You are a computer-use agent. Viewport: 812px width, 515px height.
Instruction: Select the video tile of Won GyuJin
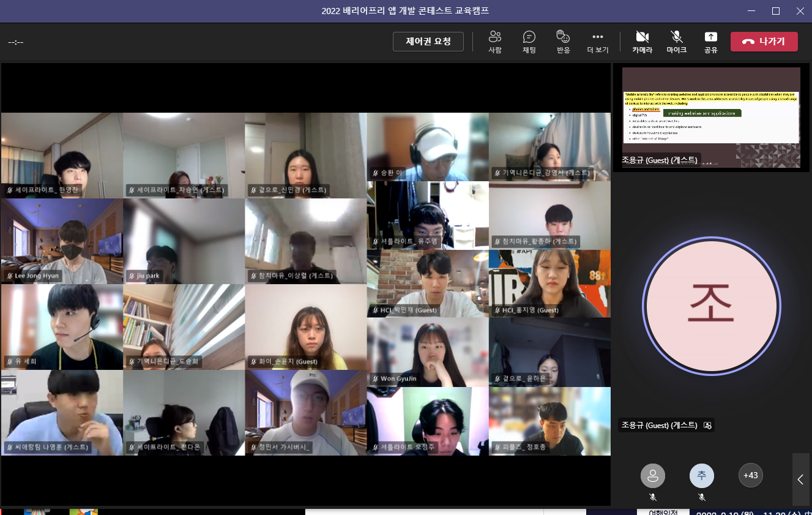428,353
